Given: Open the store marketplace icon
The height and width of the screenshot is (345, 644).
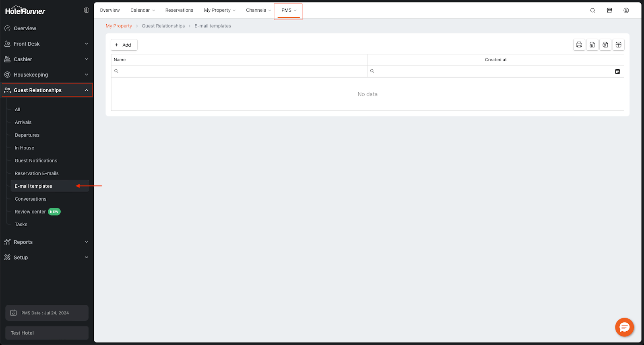Looking at the screenshot, I should click(609, 10).
